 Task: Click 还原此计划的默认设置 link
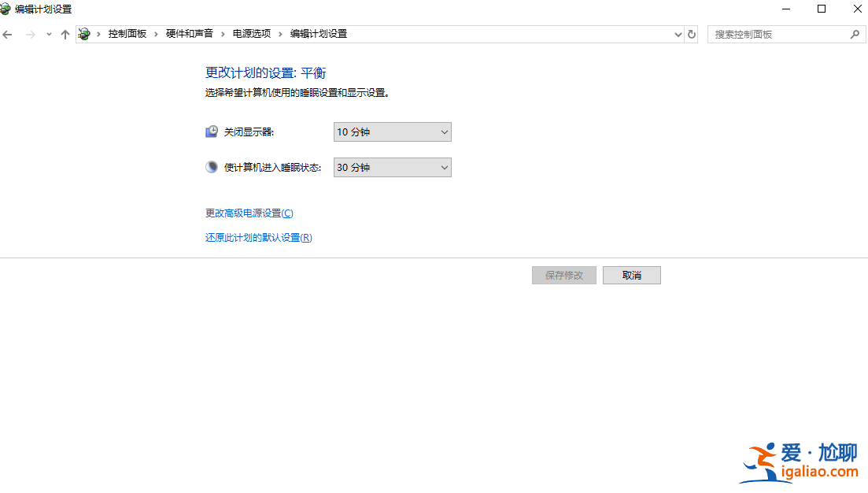[258, 237]
